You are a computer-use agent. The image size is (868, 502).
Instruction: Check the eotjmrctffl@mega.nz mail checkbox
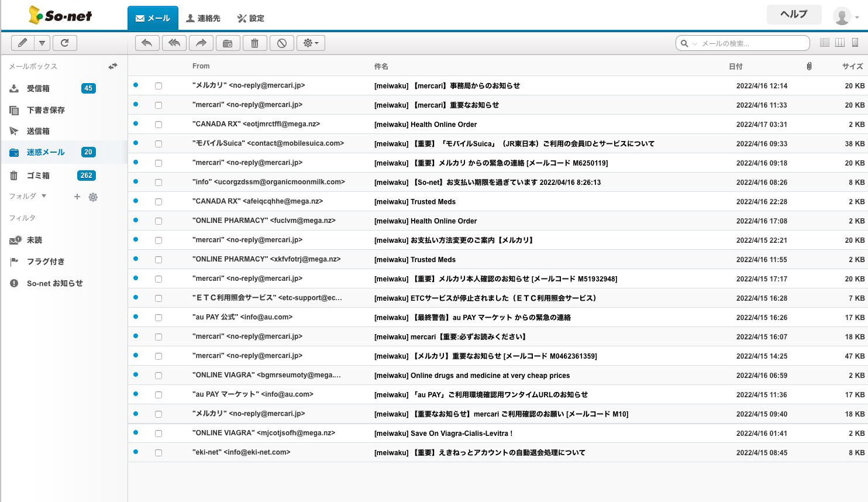(x=159, y=125)
